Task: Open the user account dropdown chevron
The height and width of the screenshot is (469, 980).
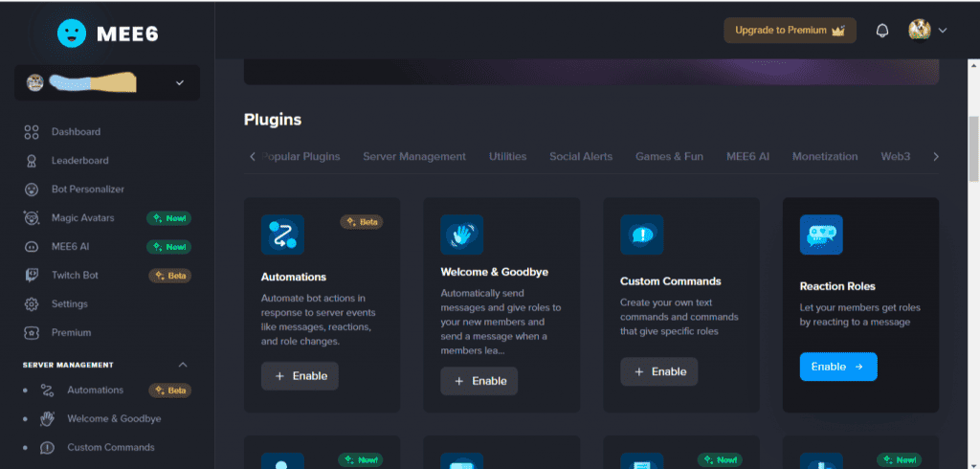Action: (x=943, y=30)
